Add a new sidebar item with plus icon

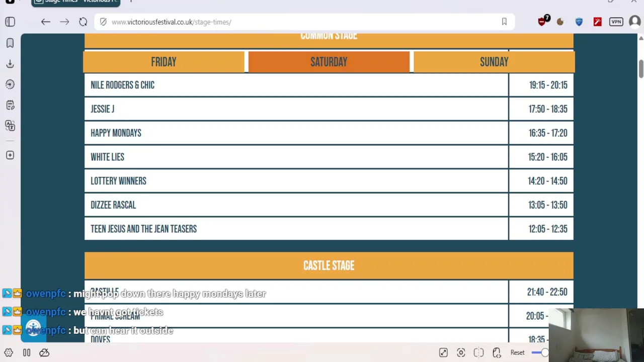pyautogui.click(x=10, y=155)
